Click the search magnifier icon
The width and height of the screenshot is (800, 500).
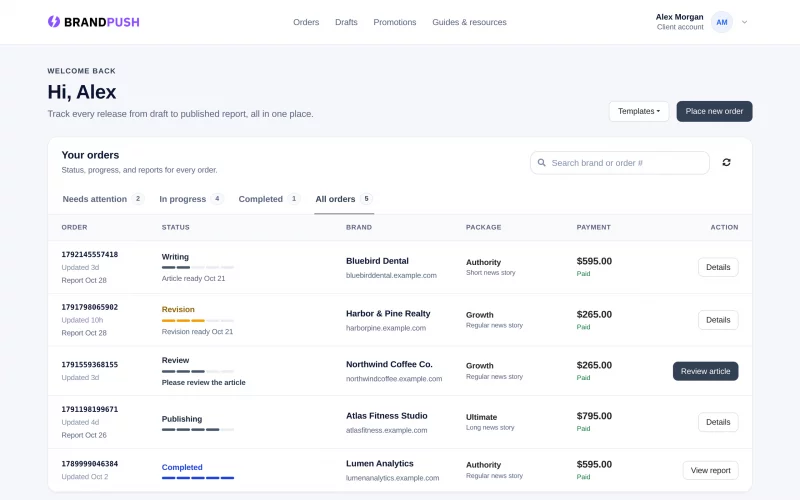click(541, 162)
